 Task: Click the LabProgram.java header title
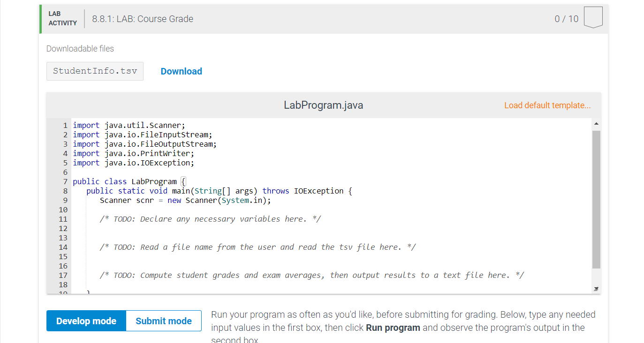click(324, 105)
